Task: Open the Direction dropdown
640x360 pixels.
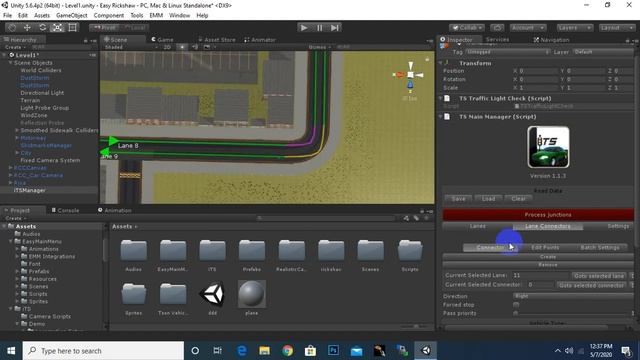Action: click(x=573, y=296)
